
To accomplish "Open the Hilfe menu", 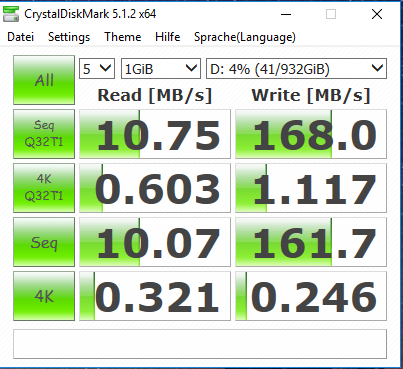I will pos(168,37).
